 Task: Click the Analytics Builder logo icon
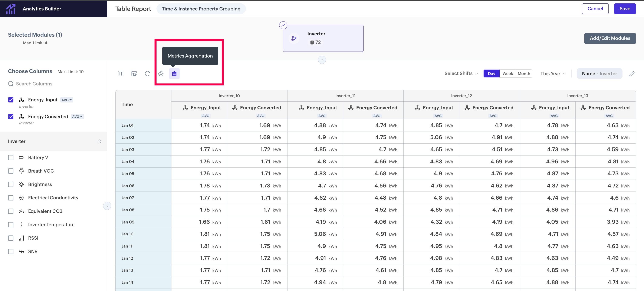tap(11, 9)
